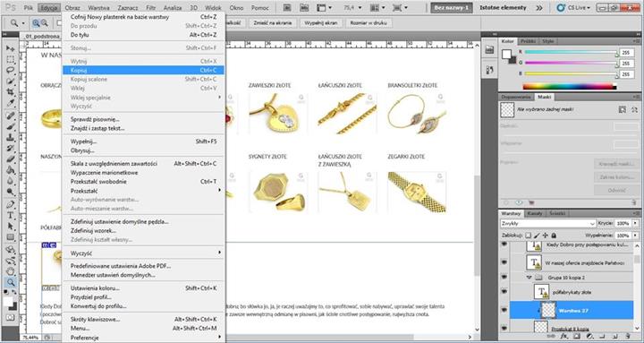
Task: Hide the Produkat 8 kopia layer
Action: point(504,328)
